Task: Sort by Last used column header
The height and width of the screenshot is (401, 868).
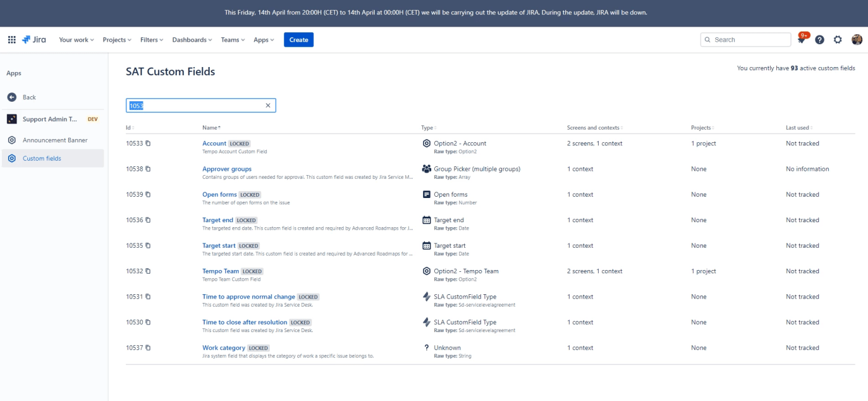Action: (799, 128)
